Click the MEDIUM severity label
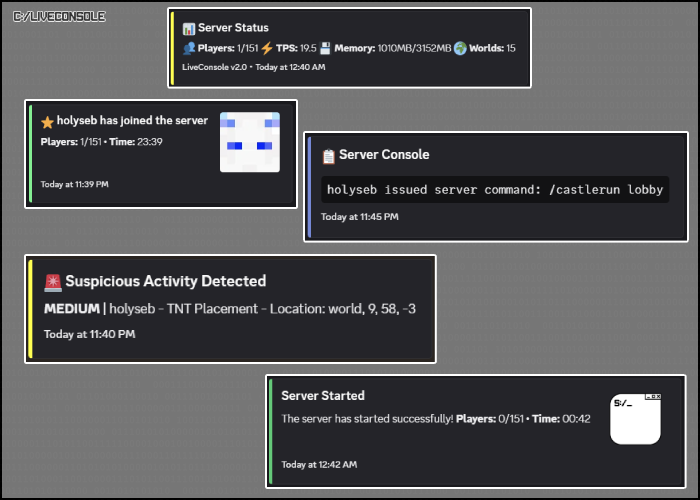This screenshot has height=500, width=700. [x=72, y=309]
